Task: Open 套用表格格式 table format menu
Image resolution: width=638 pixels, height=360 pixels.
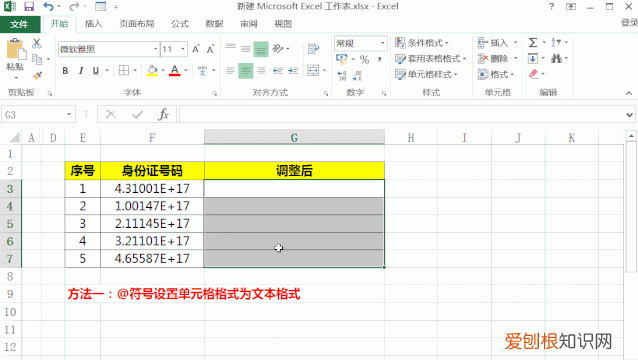Action: point(430,59)
